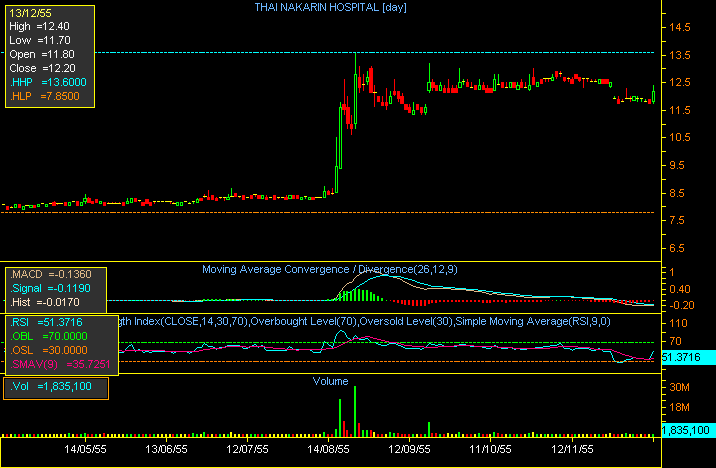Click the 110 RSI axis label
The image size is (716, 468).
click(x=679, y=324)
